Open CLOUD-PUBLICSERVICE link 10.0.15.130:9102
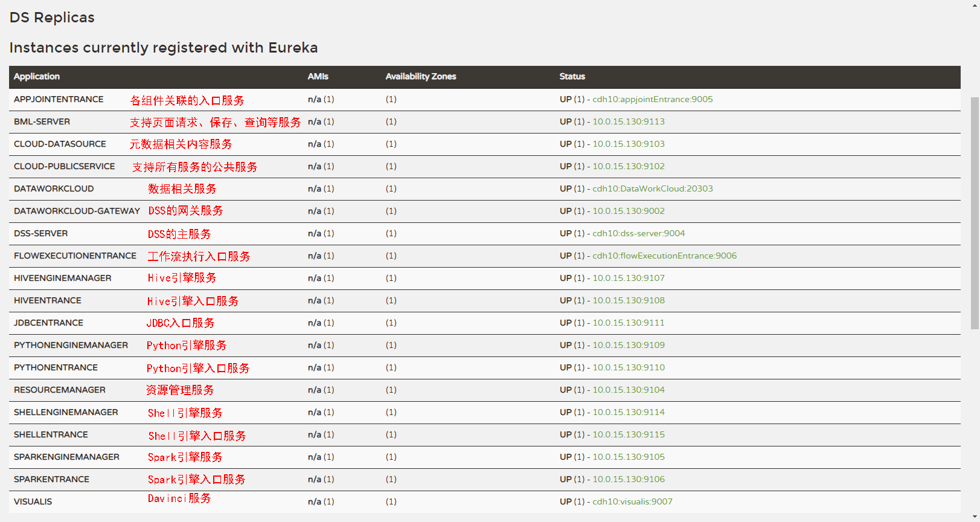Screen dimensions: 980x522 tap(628, 166)
